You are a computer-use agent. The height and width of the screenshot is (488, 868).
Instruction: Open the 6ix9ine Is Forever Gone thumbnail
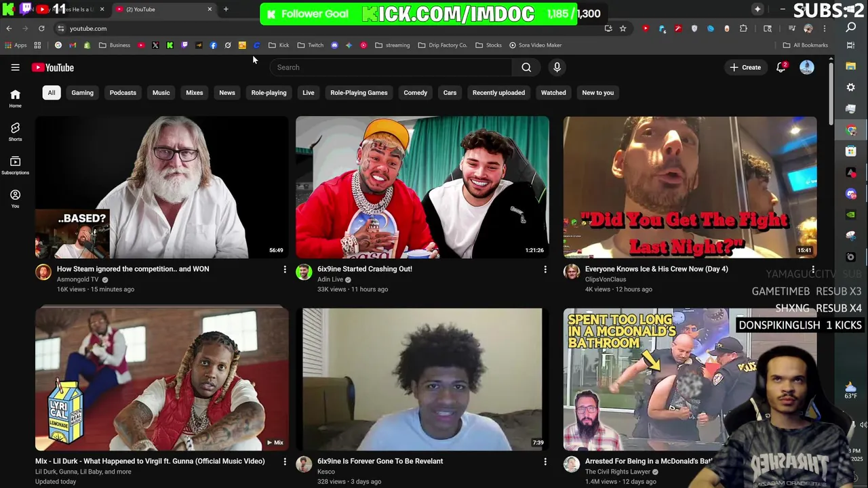tap(422, 379)
